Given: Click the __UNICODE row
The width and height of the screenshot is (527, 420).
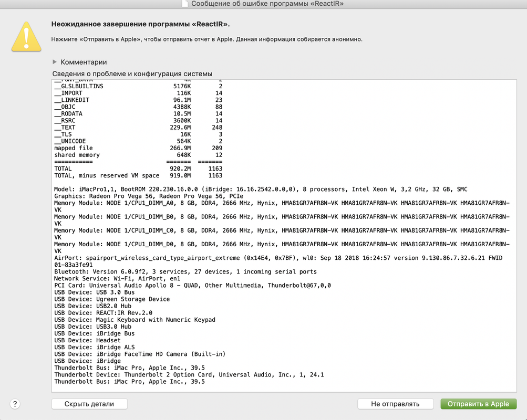Looking at the screenshot, I should click(x=138, y=141).
